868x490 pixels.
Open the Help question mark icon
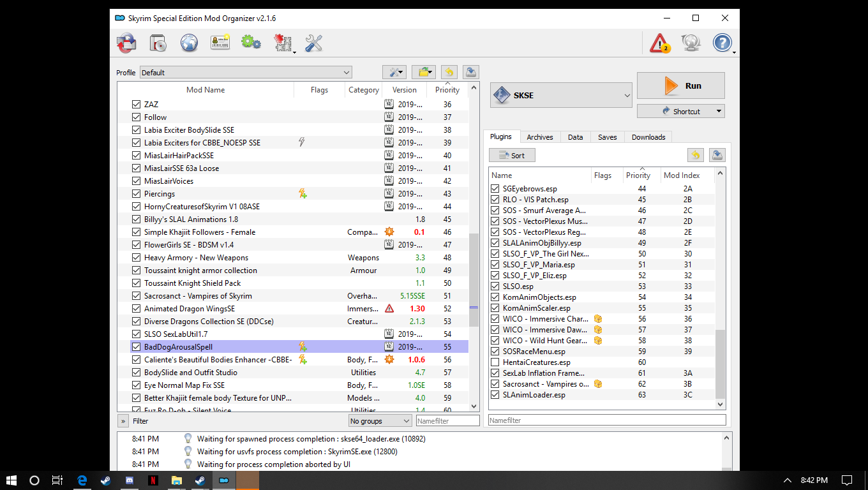pyautogui.click(x=722, y=43)
